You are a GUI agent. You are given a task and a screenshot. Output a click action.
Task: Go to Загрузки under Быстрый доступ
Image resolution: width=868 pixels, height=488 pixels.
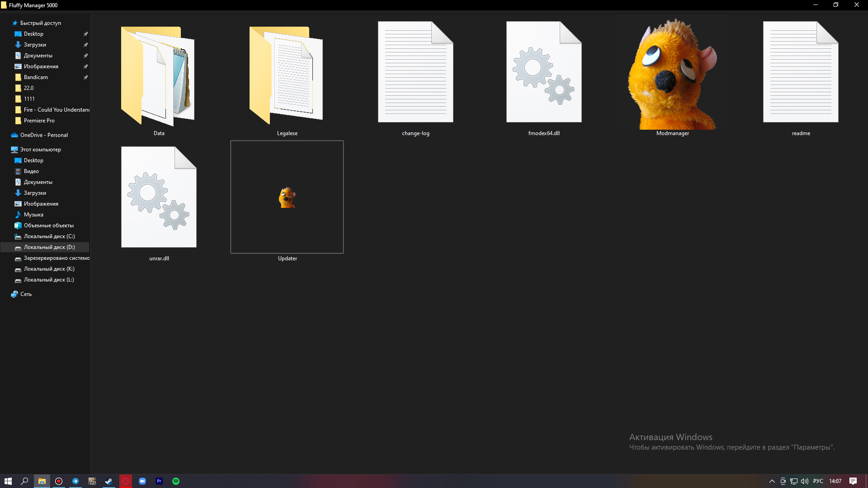(35, 45)
